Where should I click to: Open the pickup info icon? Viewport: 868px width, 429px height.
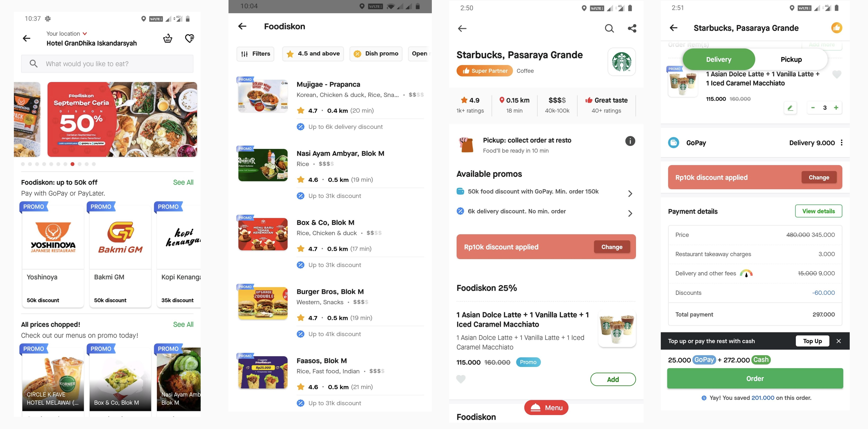[630, 141]
